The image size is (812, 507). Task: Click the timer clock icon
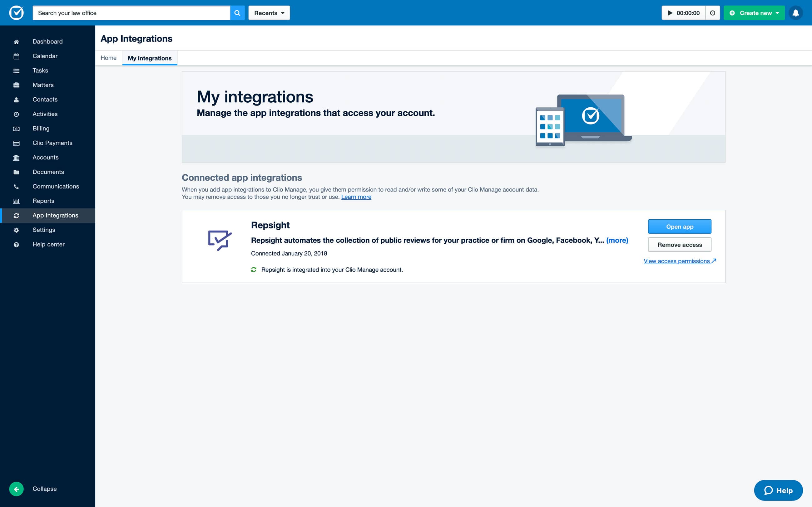pyautogui.click(x=712, y=13)
